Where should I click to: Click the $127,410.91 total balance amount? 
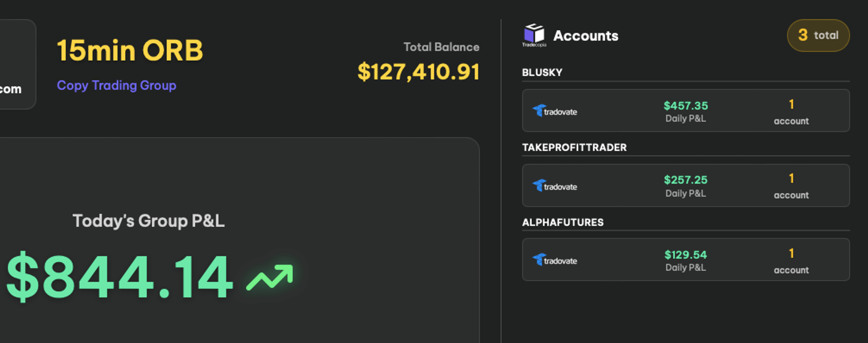click(x=419, y=72)
